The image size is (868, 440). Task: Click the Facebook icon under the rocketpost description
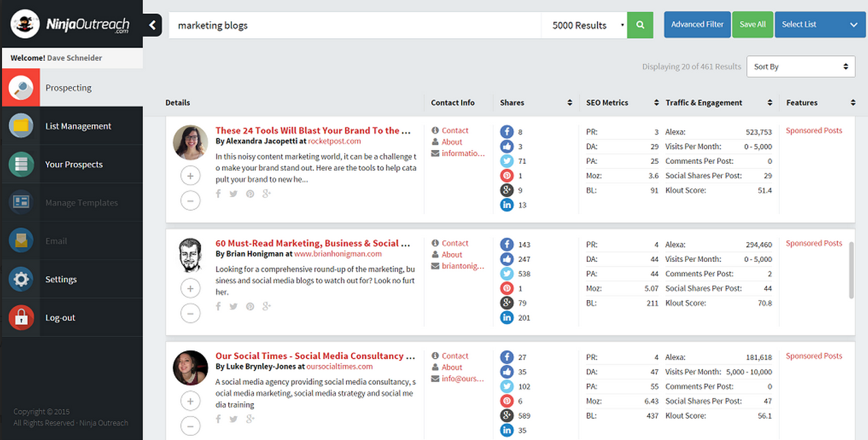[x=219, y=194]
